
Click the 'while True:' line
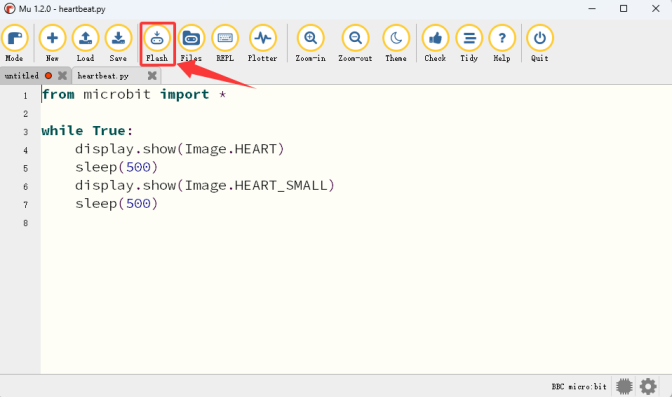87,131
